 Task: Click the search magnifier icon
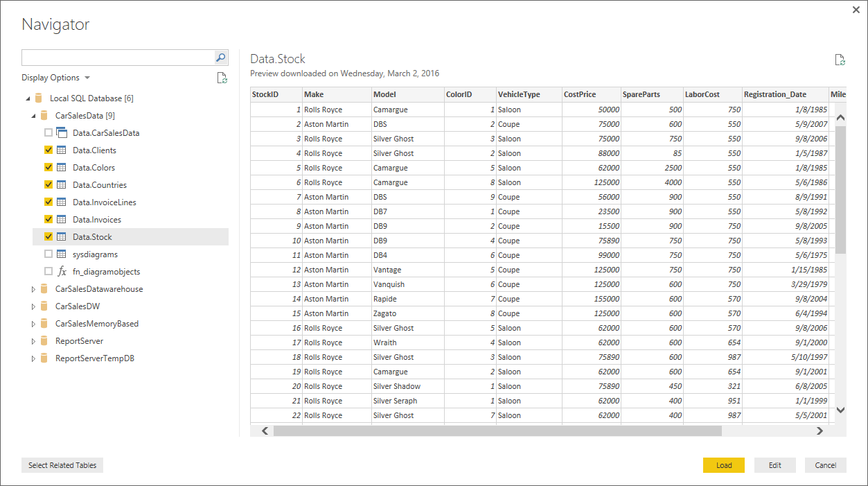pos(221,58)
